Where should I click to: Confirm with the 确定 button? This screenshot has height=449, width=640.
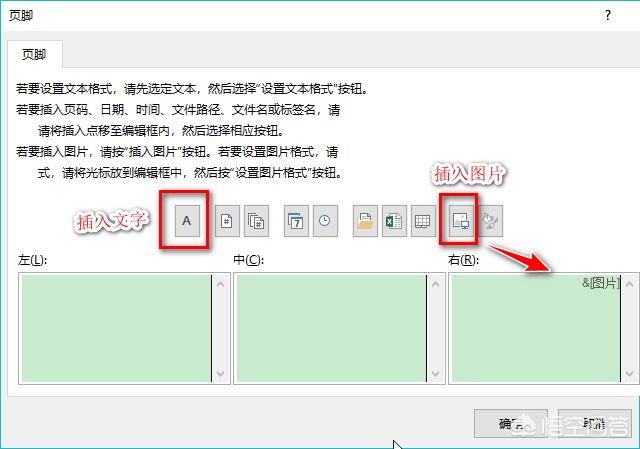pyautogui.click(x=511, y=424)
